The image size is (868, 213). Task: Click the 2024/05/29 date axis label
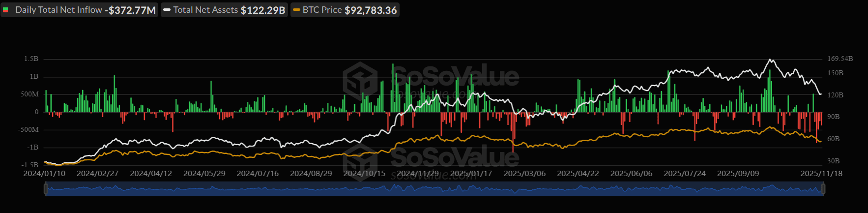204,174
